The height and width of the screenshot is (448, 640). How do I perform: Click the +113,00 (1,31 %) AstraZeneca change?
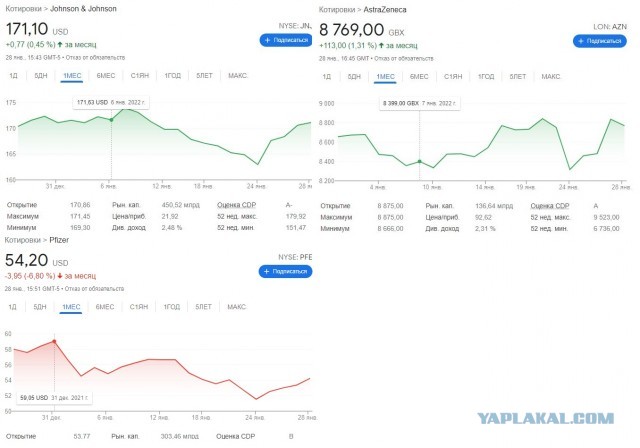(x=348, y=45)
